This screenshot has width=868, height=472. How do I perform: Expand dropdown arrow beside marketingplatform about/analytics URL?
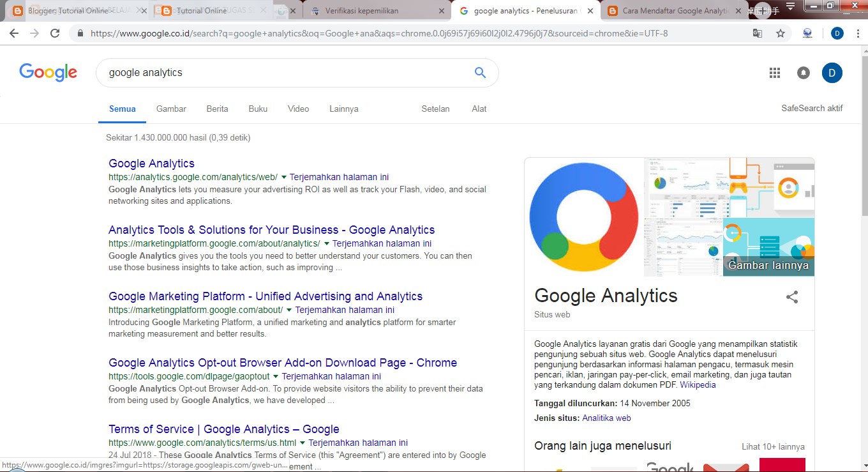327,243
